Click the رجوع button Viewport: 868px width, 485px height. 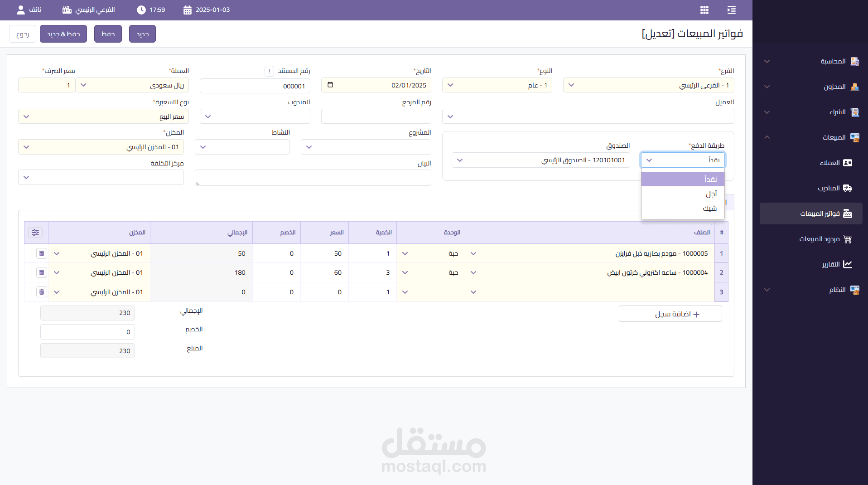click(x=23, y=34)
